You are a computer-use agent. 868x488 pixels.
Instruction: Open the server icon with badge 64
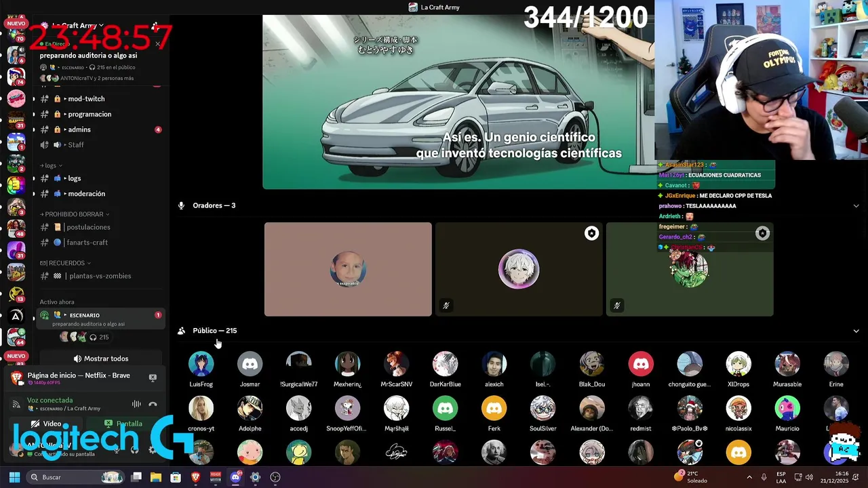(16, 336)
